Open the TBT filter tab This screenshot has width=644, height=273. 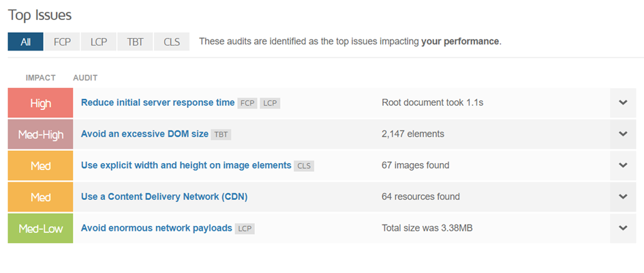pyautogui.click(x=135, y=42)
